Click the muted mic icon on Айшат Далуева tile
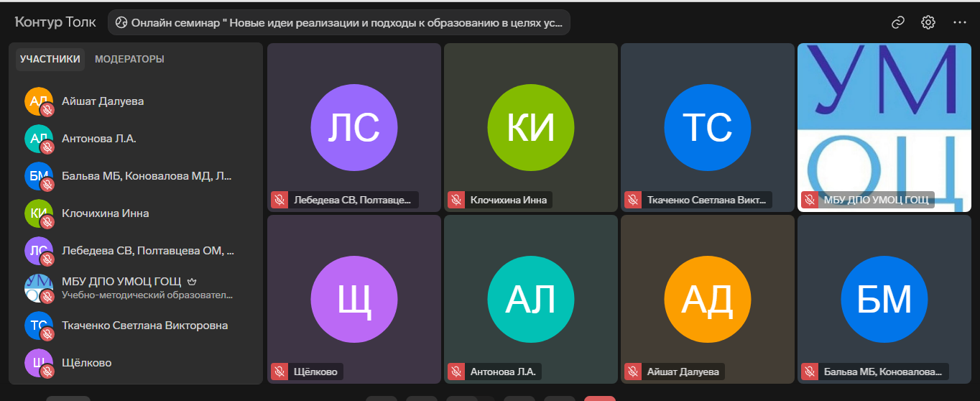 (x=633, y=372)
